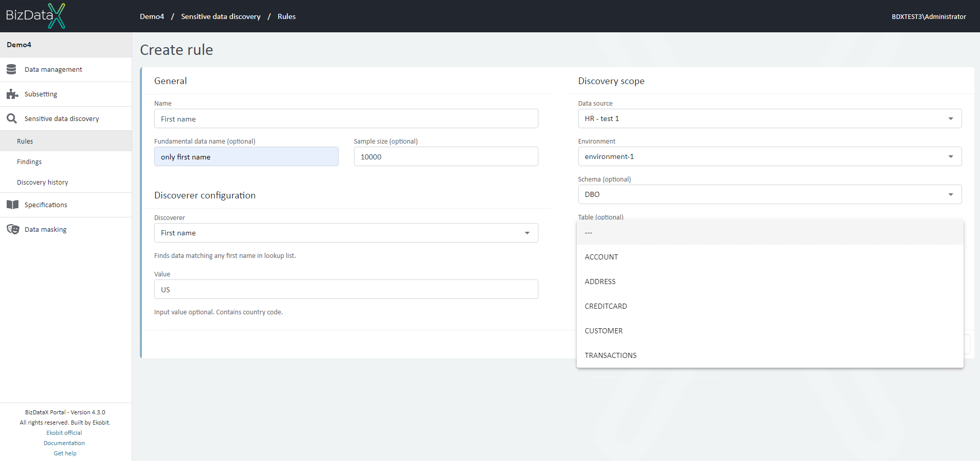The height and width of the screenshot is (461, 980).
Task: Click 'Input value optional' hint text
Action: (x=218, y=312)
